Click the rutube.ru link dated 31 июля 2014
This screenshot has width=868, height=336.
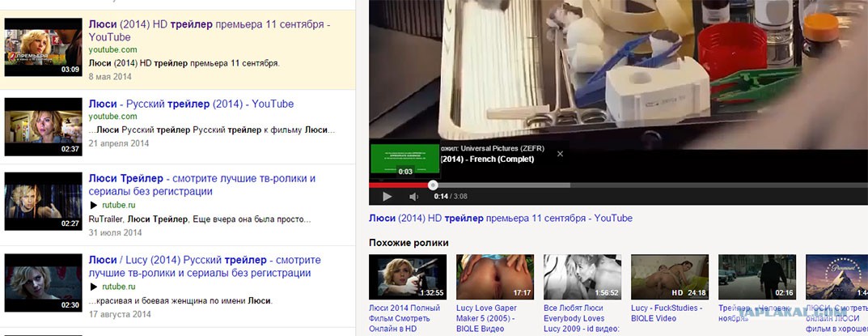pyautogui.click(x=118, y=205)
